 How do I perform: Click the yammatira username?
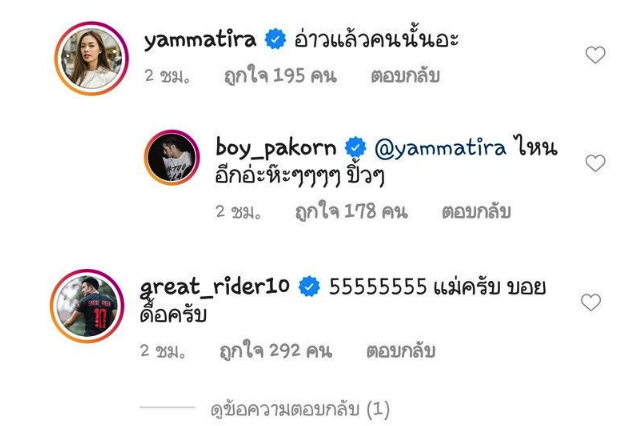[200, 40]
